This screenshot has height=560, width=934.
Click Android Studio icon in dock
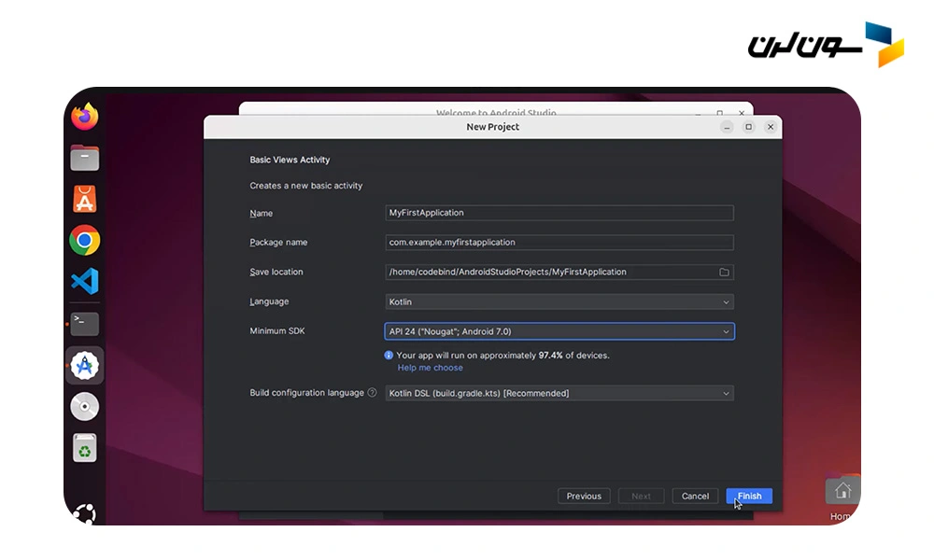point(85,365)
